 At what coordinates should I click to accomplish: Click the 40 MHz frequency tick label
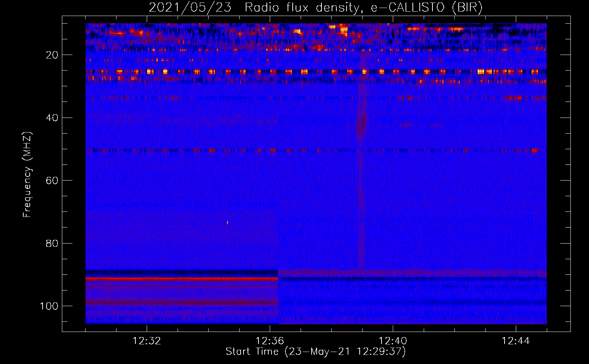click(52, 118)
